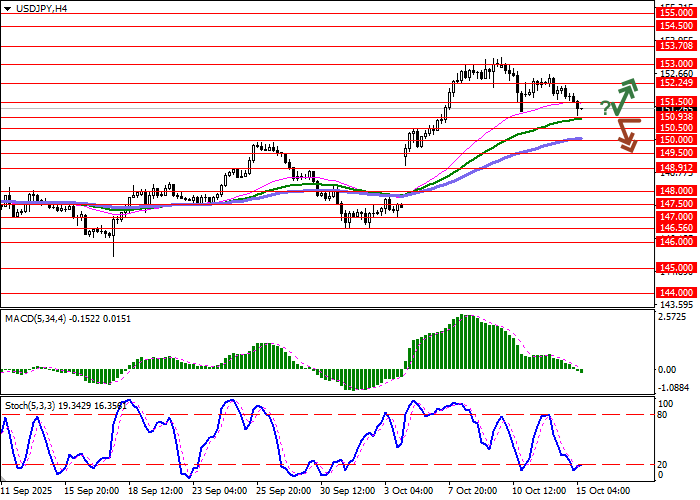Click the MACD 2.5725 scale value
The width and height of the screenshot is (700, 500).
coord(672,318)
